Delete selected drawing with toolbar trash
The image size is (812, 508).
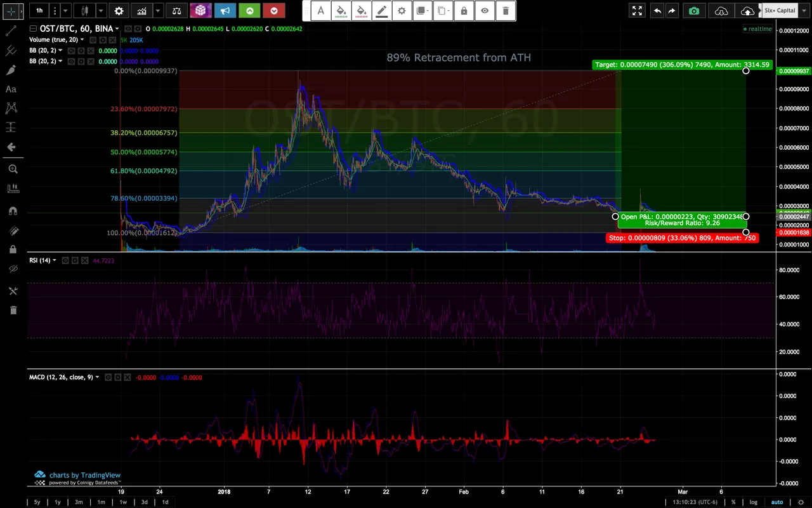click(x=506, y=11)
